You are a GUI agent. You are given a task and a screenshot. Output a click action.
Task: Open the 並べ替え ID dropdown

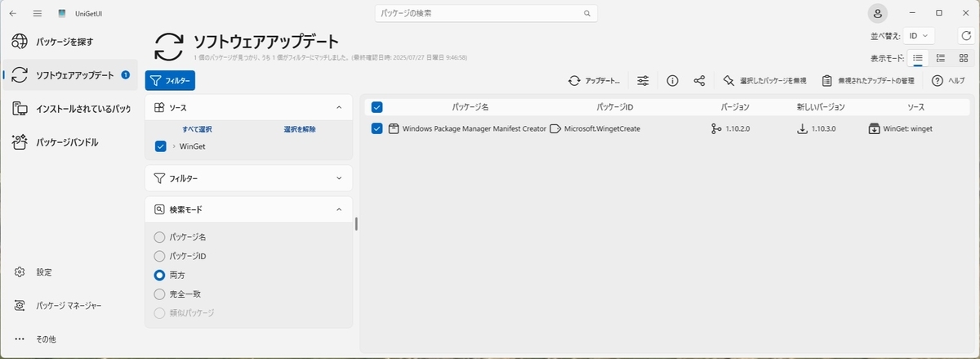(920, 36)
